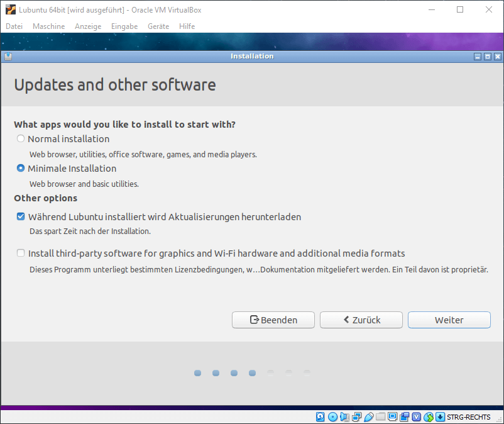Click 'What apps would you like to install' heading

coord(124,125)
